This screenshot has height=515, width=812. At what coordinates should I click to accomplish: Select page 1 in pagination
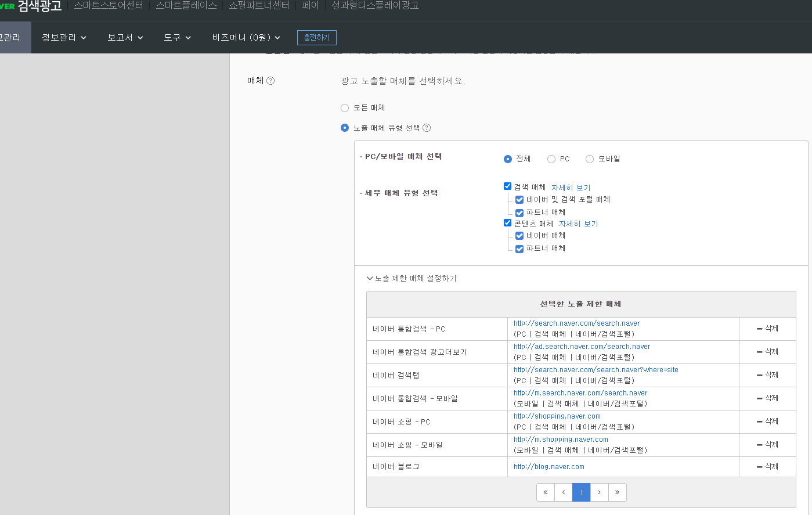point(582,492)
